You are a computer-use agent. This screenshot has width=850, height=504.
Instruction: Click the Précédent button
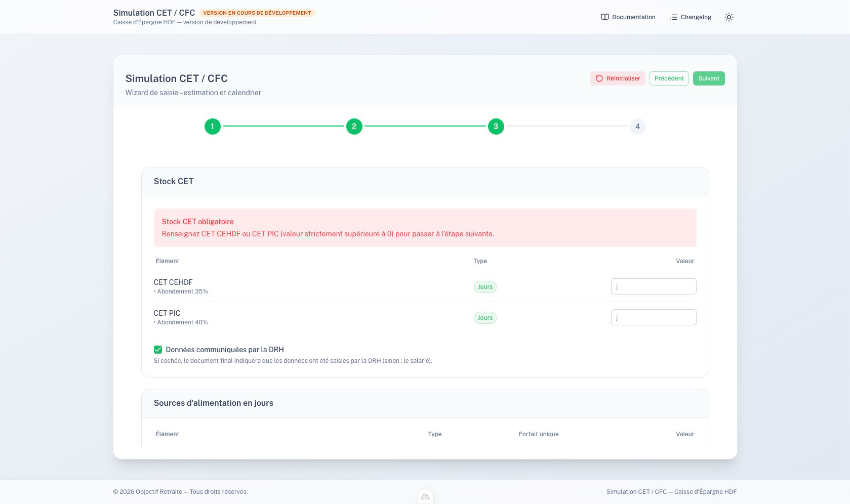669,78
